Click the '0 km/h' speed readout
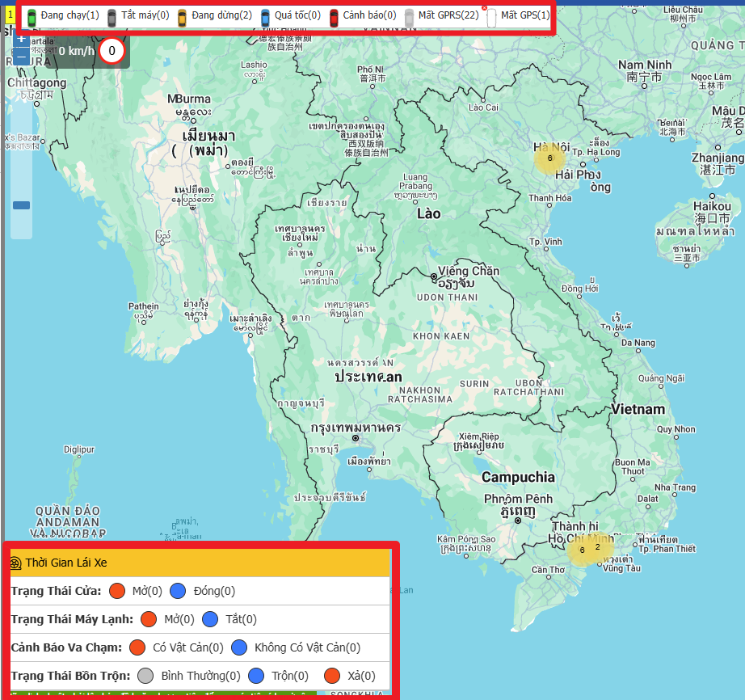The height and width of the screenshot is (700, 745). [x=77, y=51]
